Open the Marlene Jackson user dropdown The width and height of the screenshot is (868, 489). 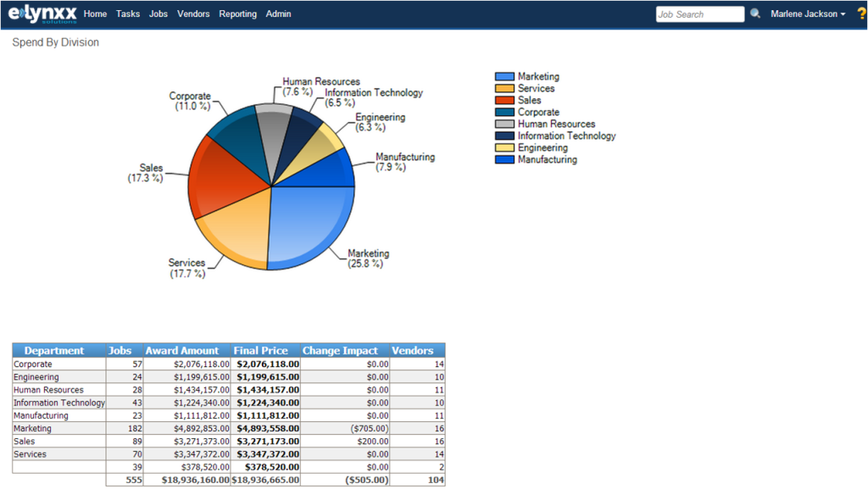tap(808, 14)
